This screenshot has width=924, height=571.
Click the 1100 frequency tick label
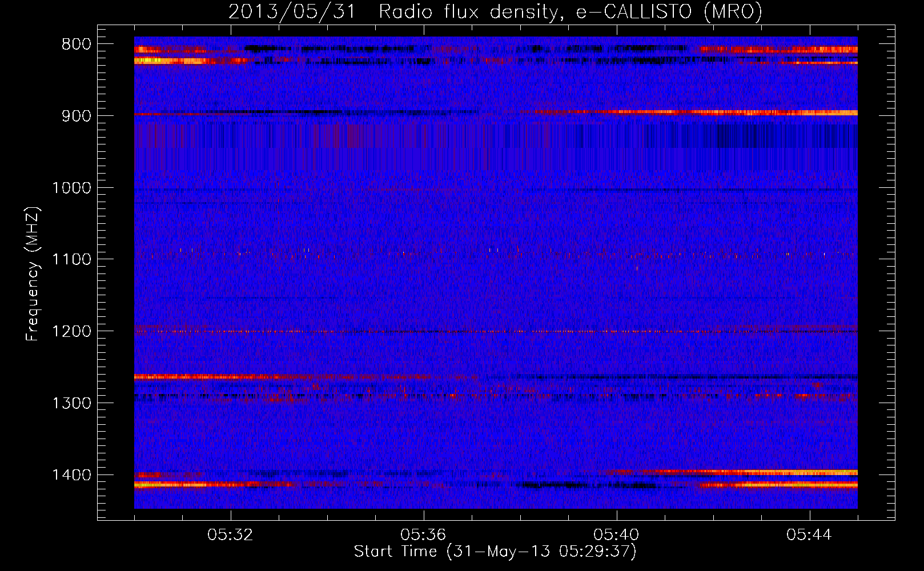pyautogui.click(x=71, y=260)
